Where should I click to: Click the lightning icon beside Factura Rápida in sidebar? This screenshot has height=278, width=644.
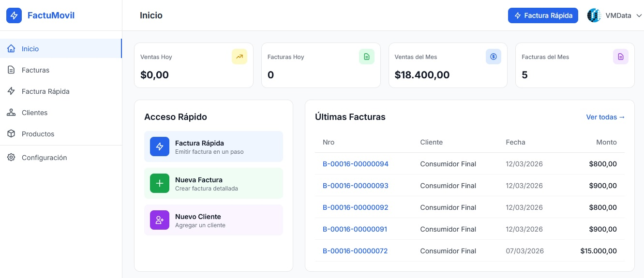(11, 91)
